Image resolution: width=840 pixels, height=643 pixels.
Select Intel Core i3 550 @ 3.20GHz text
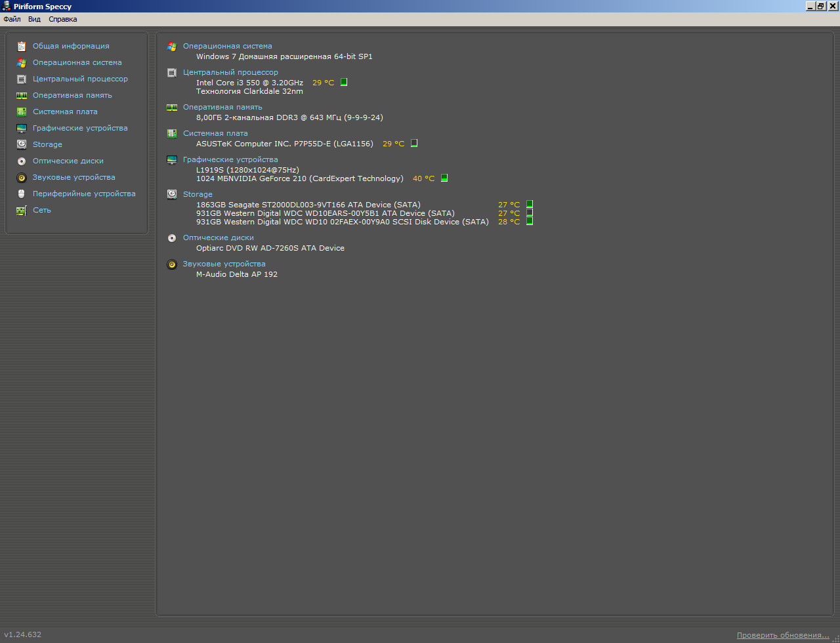pyautogui.click(x=249, y=83)
